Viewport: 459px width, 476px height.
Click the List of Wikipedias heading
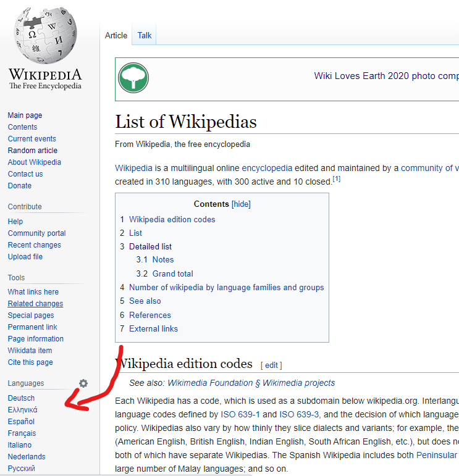click(186, 122)
